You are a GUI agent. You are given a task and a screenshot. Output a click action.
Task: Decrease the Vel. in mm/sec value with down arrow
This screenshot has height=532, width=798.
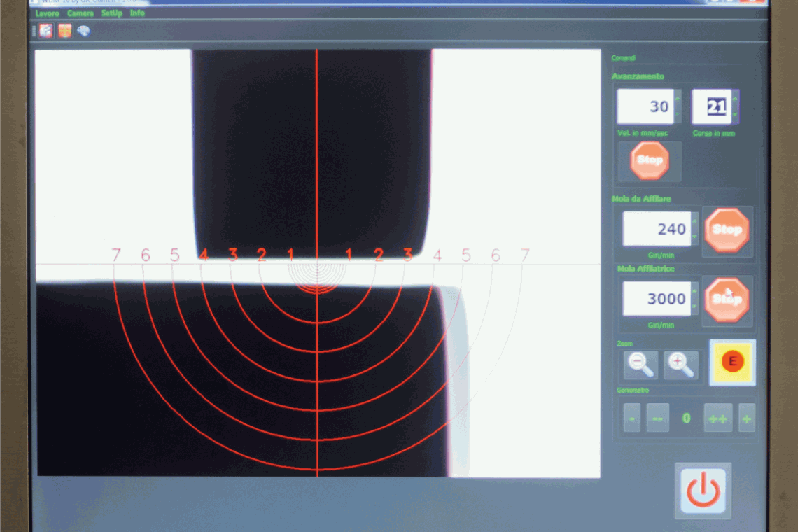[x=678, y=115]
